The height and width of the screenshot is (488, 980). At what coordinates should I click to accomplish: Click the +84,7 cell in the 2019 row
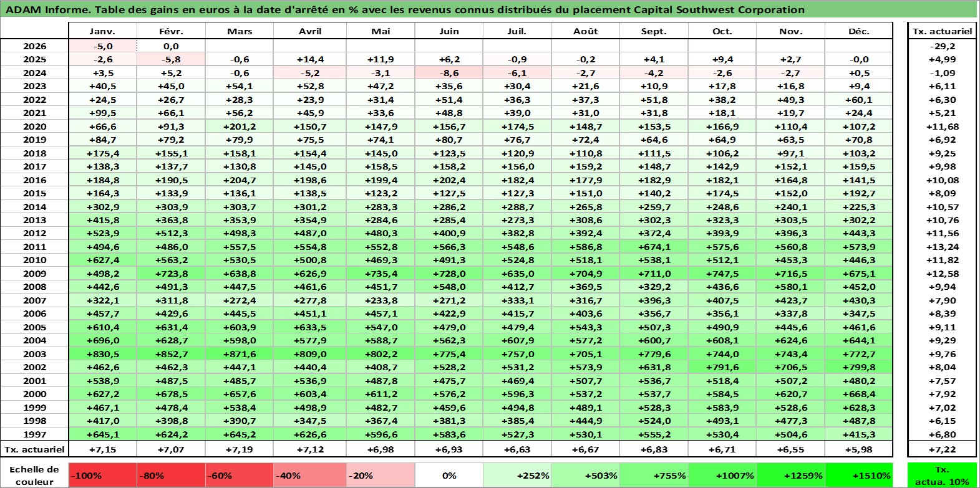pos(102,140)
